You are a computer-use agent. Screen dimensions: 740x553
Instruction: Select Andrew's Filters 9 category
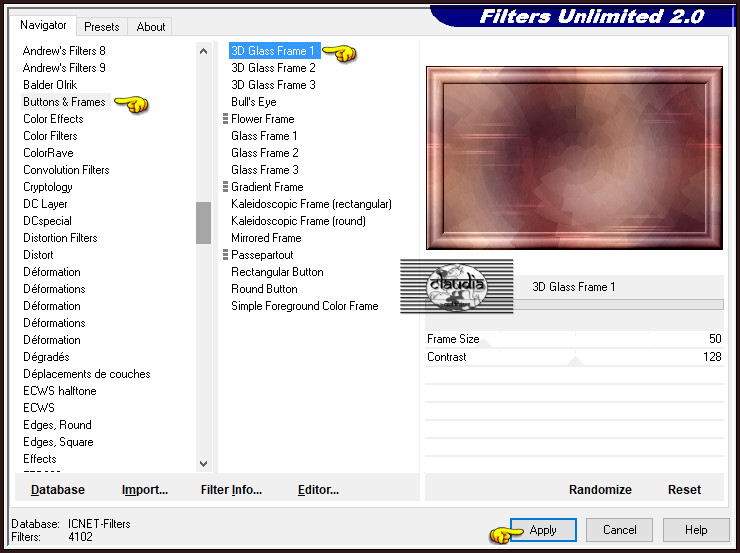[x=64, y=68]
